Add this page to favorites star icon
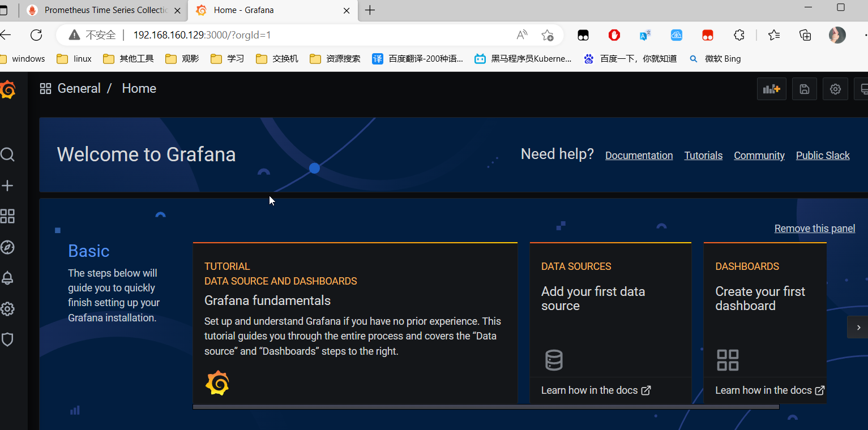 (547, 35)
